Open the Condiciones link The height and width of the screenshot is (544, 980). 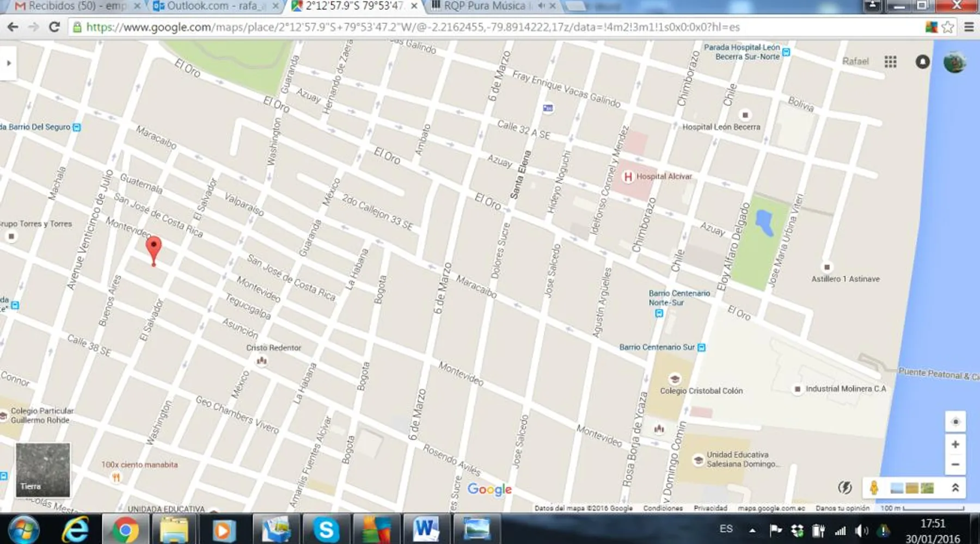[x=663, y=508]
